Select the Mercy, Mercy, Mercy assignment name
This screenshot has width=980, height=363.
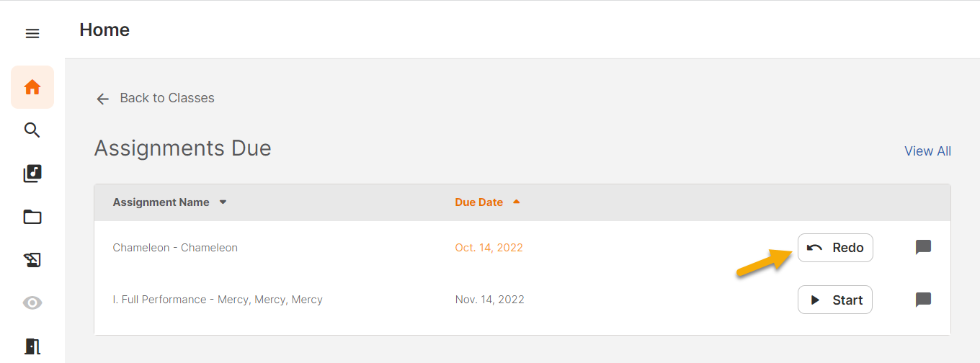click(x=218, y=300)
